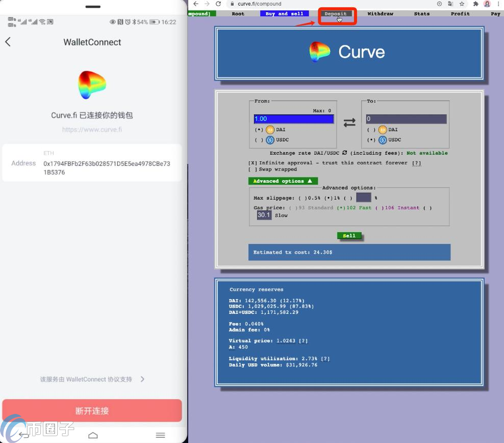Click the browser back arrow

(196, 4)
